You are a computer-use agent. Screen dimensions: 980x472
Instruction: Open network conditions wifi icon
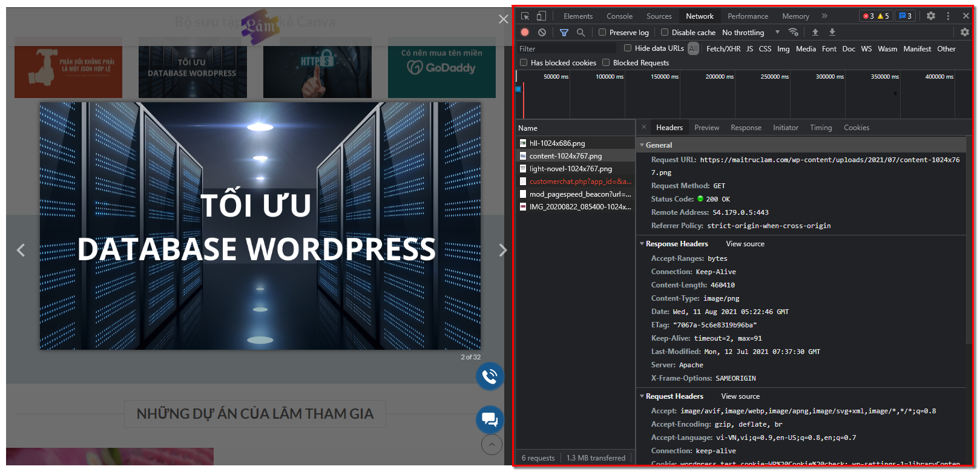pyautogui.click(x=793, y=32)
